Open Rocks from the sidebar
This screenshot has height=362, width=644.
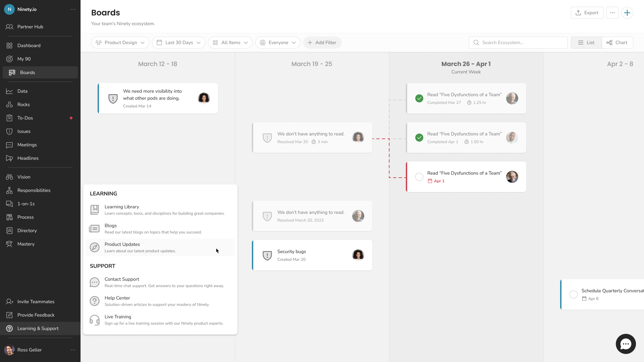click(x=23, y=105)
